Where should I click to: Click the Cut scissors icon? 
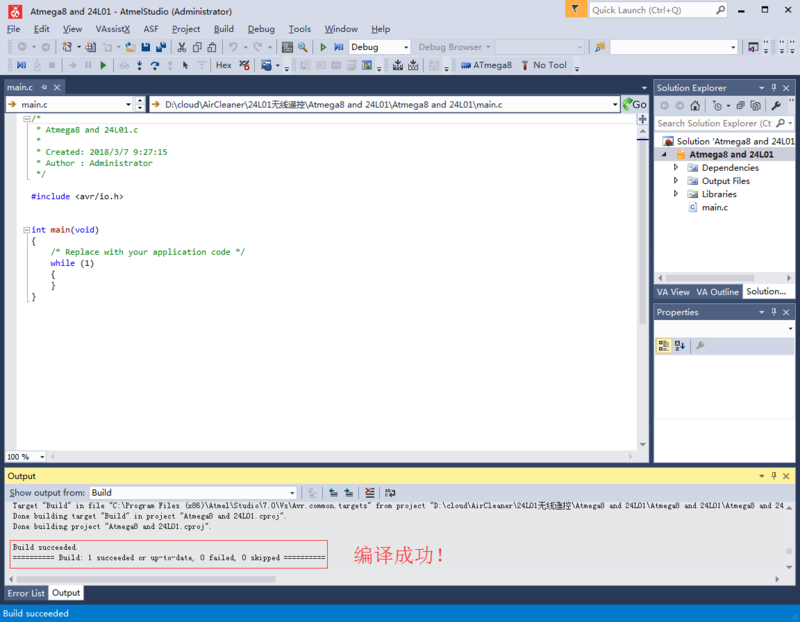182,47
